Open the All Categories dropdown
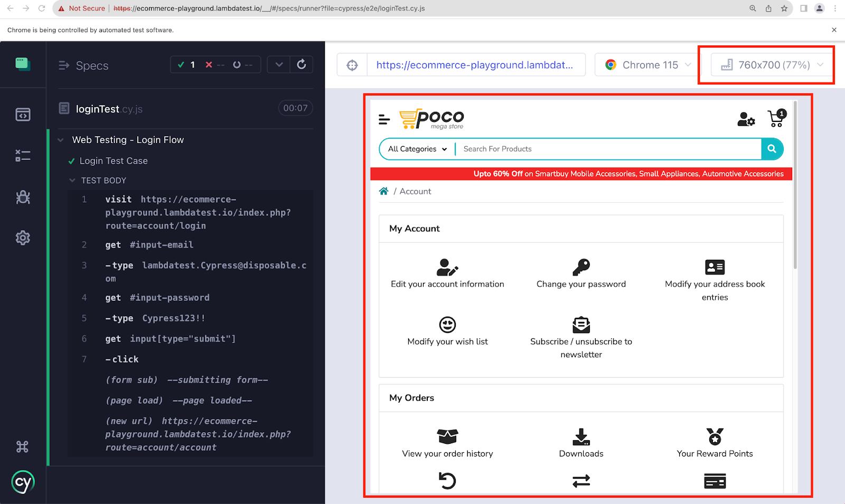Image resolution: width=845 pixels, height=504 pixels. point(417,149)
